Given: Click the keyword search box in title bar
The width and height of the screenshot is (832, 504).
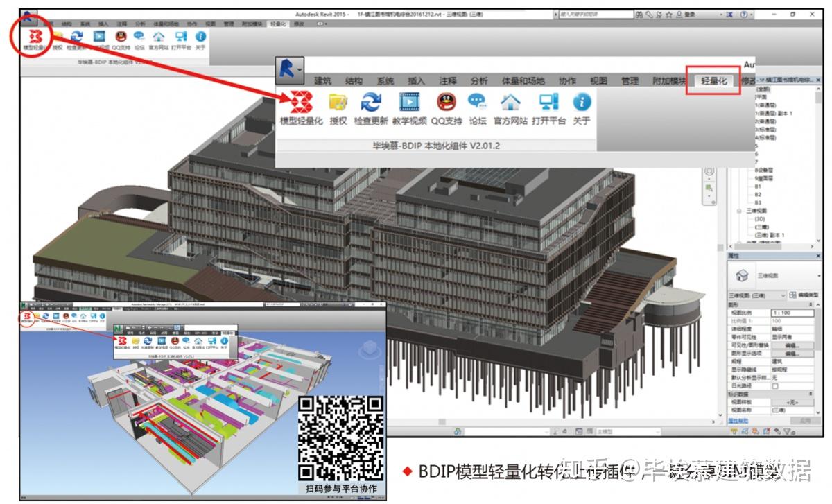Looking at the screenshot, I should pos(595,15).
